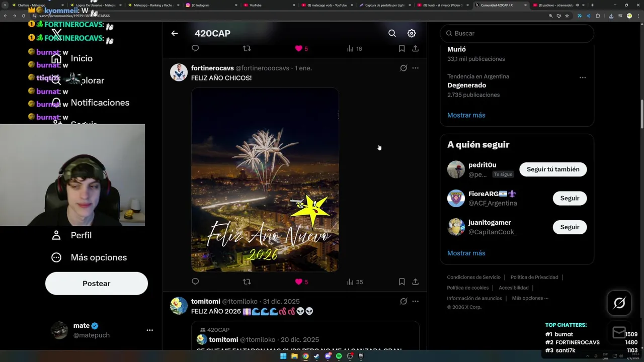
Task: Open Windows Start menu
Action: click(x=283, y=356)
